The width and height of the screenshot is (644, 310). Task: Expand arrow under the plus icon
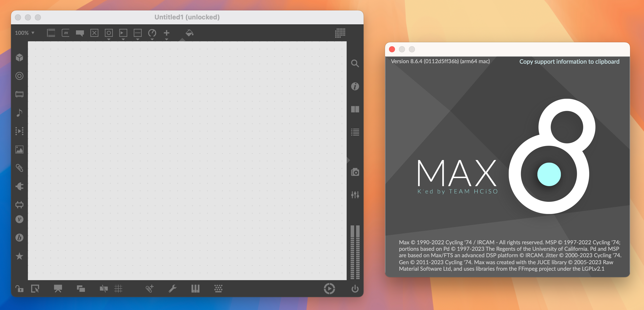167,40
